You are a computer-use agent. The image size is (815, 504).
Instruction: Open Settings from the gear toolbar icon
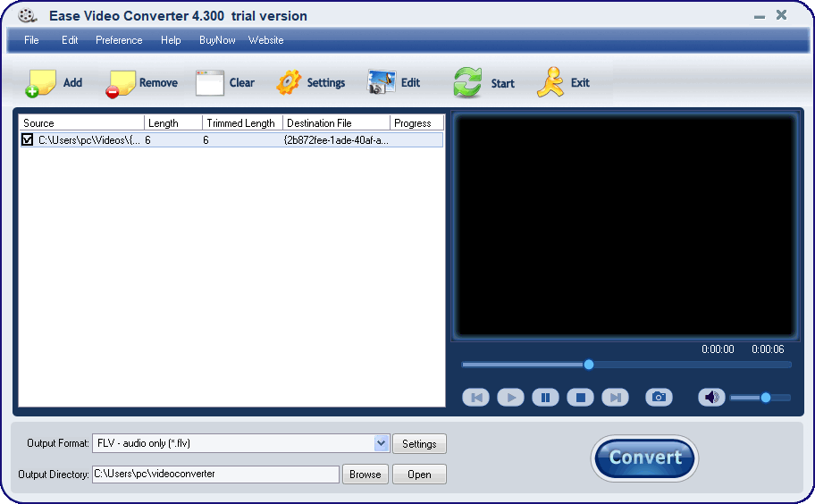289,82
